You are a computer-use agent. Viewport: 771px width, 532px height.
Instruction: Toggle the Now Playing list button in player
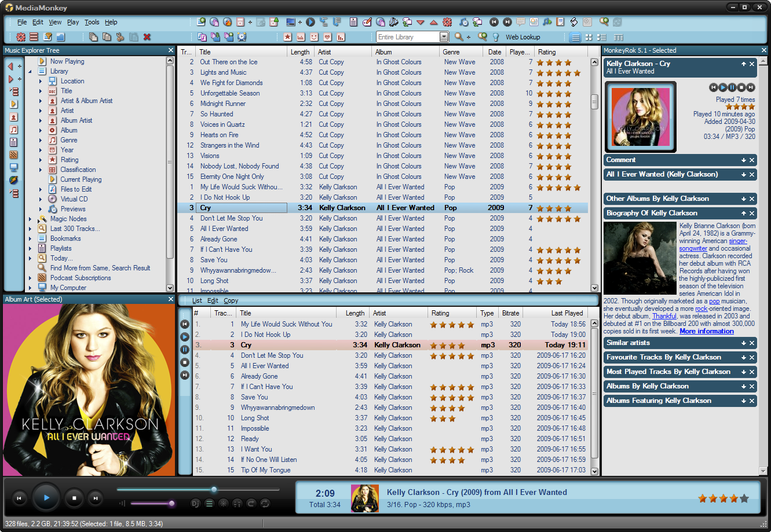pos(210,504)
